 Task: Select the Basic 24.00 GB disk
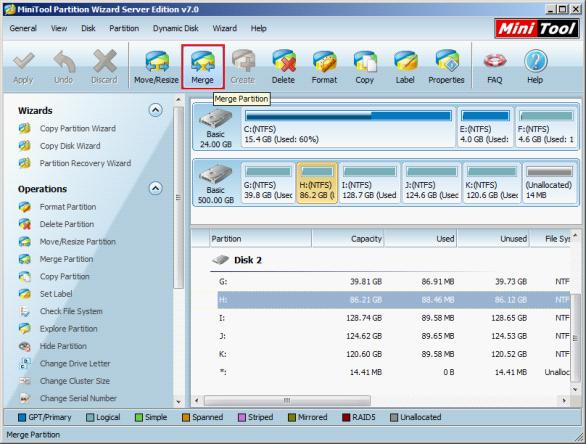coord(216,128)
